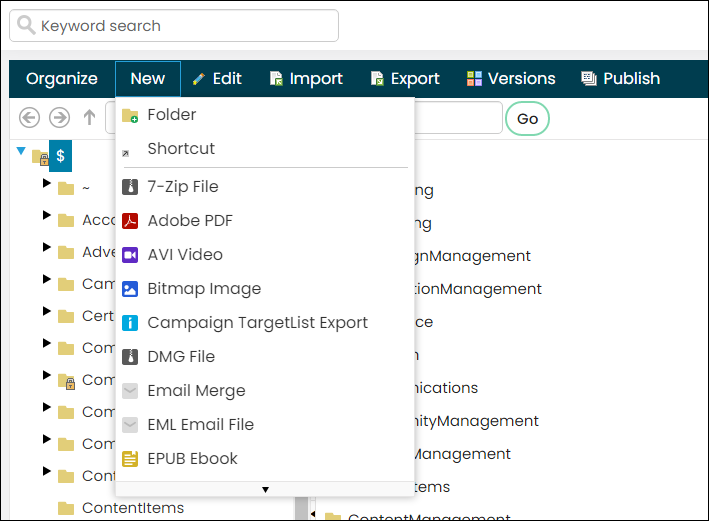Click the DMG File archive icon
The width and height of the screenshot is (709, 521).
(130, 357)
